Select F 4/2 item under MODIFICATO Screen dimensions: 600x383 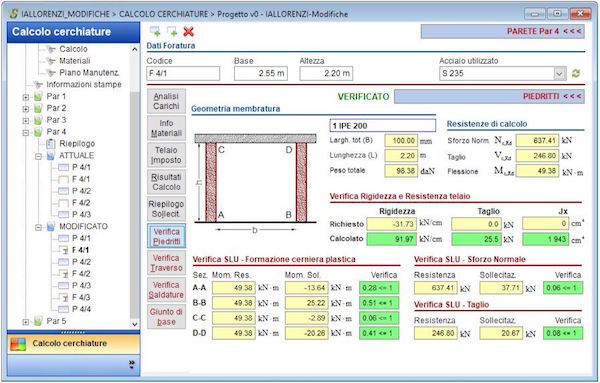(x=81, y=274)
